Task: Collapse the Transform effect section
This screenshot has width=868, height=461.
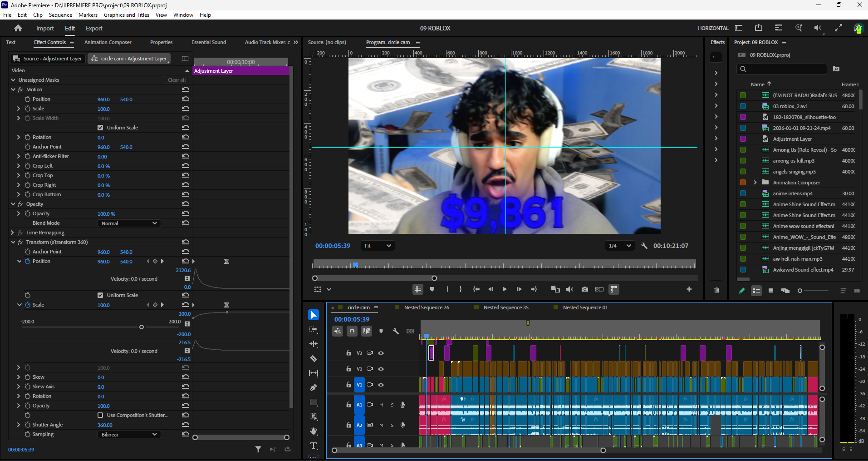Action: (x=13, y=242)
